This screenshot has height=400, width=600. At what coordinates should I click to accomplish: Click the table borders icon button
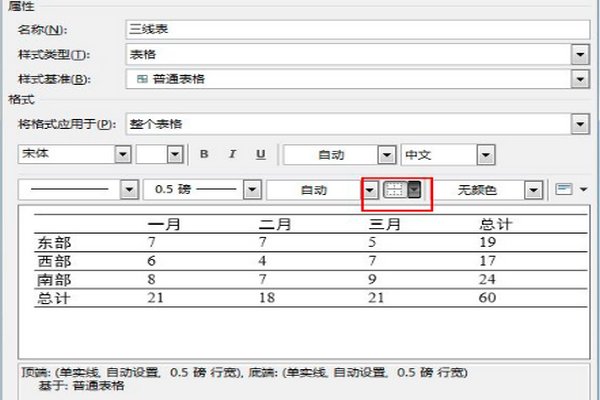(395, 189)
